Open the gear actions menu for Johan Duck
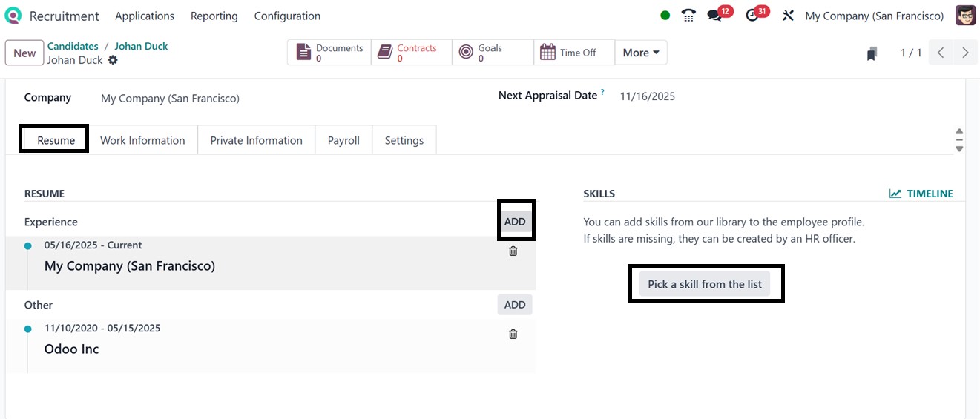 (113, 60)
